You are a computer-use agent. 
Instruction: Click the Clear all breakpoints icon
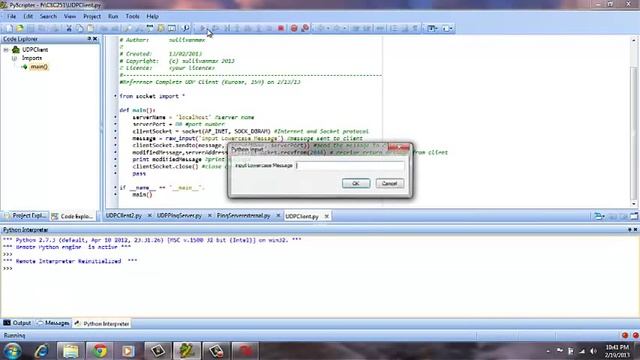pyautogui.click(x=305, y=28)
